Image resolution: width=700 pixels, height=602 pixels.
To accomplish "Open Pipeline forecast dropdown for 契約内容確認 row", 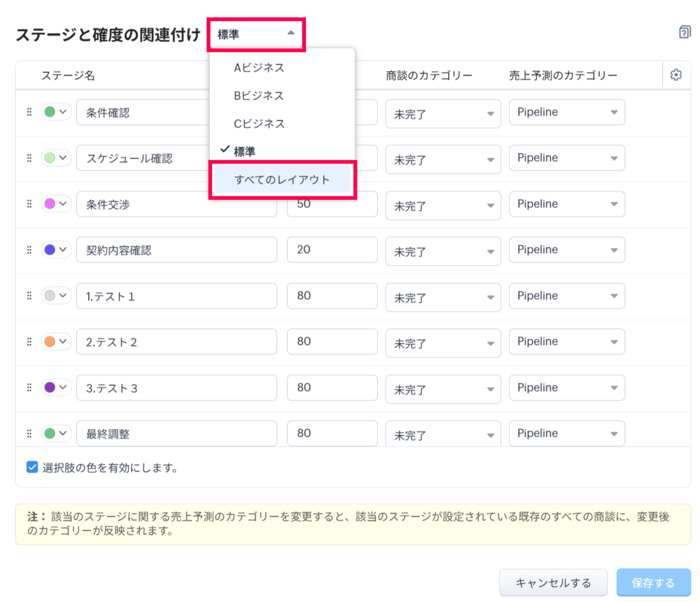I will pos(567,250).
